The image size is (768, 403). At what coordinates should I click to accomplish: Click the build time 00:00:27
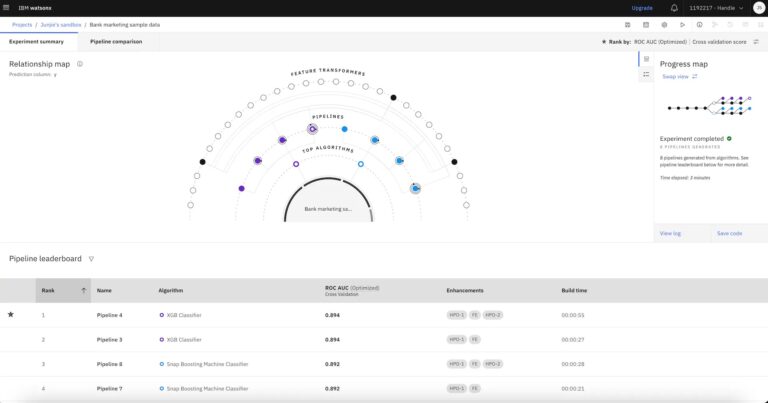[573, 339]
